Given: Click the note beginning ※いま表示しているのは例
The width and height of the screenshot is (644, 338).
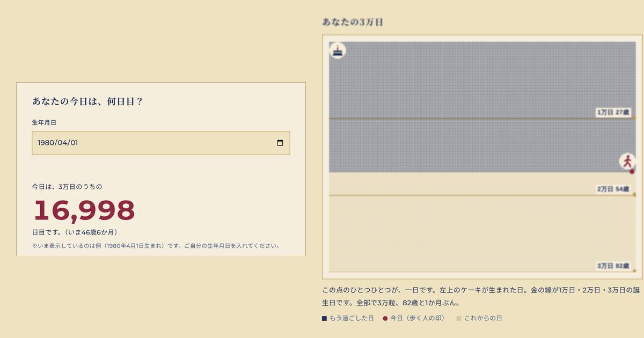Looking at the screenshot, I should point(156,246).
